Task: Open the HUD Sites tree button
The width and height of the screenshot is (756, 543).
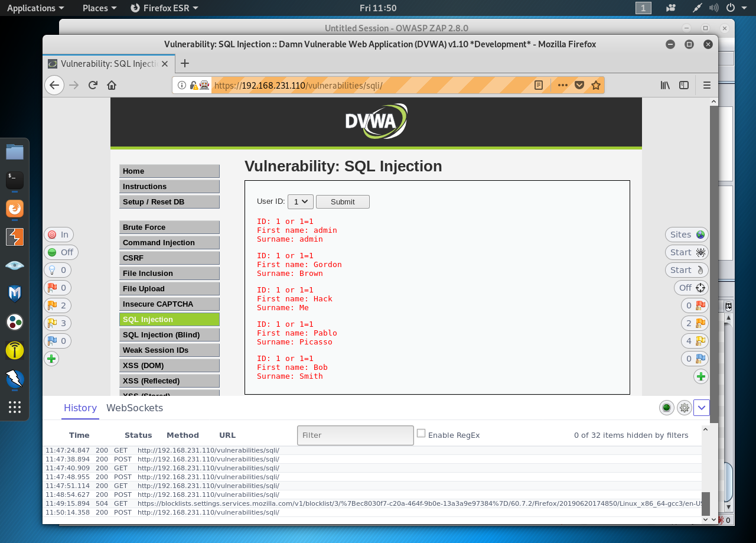Action: [x=687, y=235]
